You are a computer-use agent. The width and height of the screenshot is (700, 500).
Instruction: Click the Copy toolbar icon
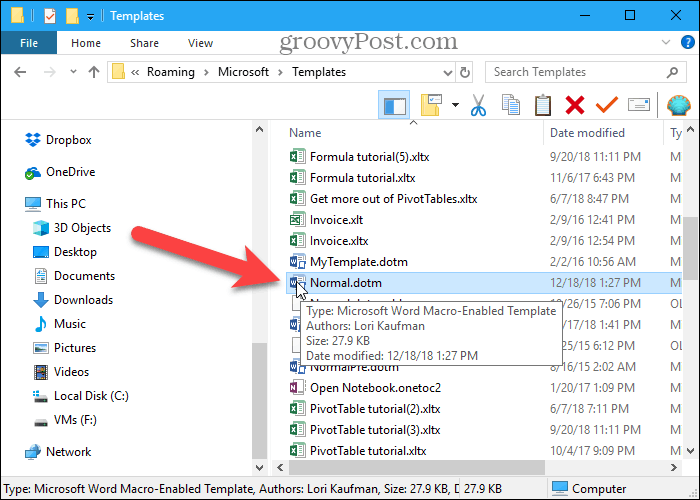(x=511, y=105)
